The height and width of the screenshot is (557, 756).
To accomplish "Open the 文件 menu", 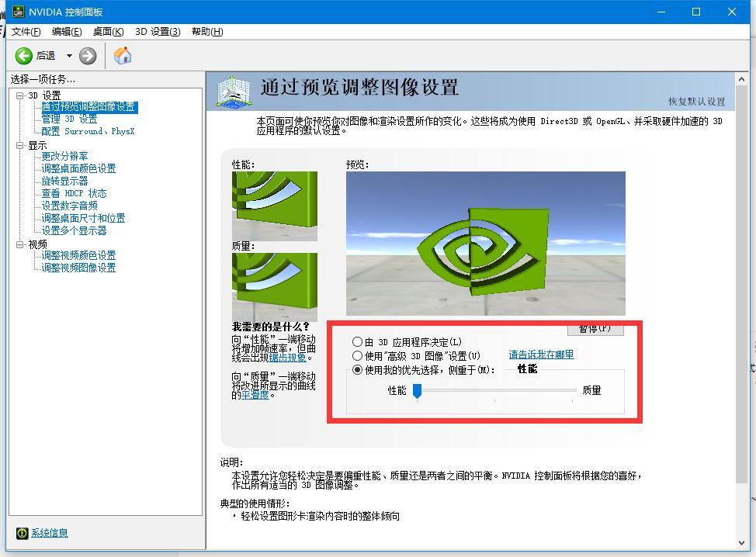I will tap(26, 32).
